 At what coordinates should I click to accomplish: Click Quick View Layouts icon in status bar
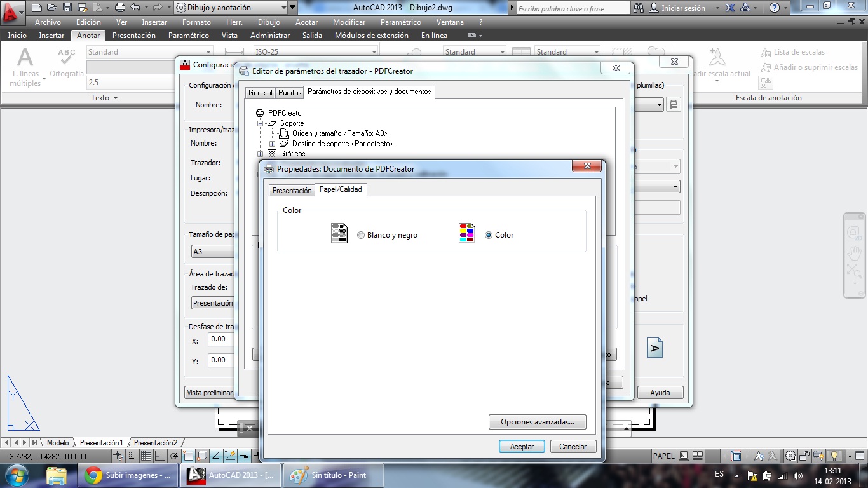(x=684, y=456)
